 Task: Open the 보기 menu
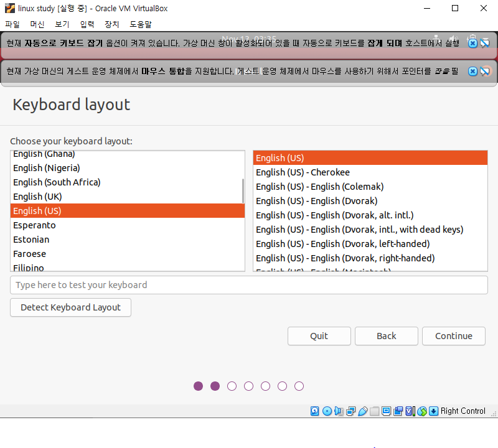[62, 24]
